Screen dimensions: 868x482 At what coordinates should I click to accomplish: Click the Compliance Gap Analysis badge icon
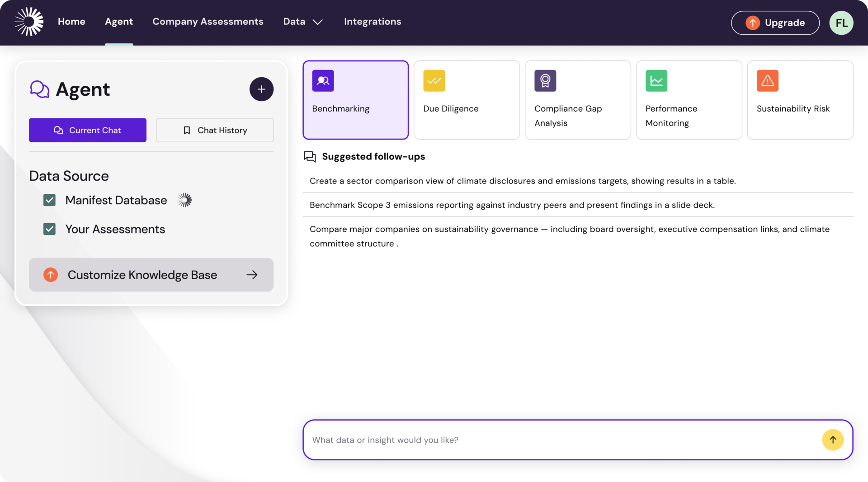click(x=545, y=81)
